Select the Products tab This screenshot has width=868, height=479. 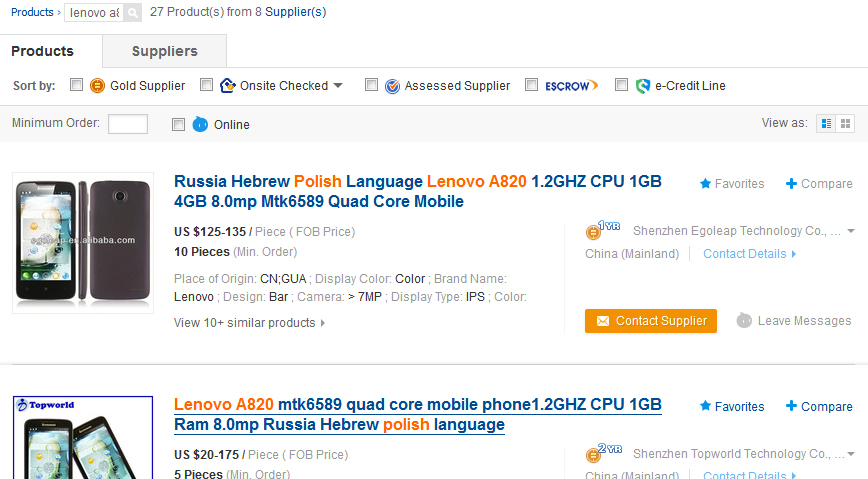point(43,51)
